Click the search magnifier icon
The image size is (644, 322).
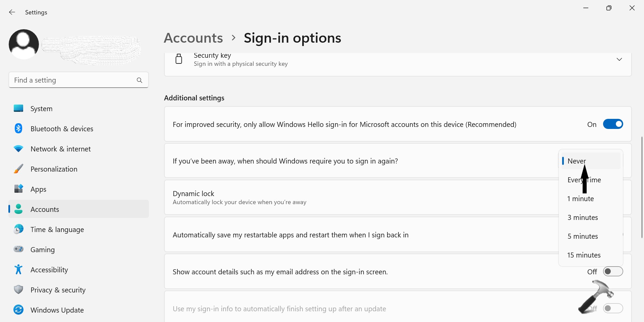pyautogui.click(x=140, y=80)
